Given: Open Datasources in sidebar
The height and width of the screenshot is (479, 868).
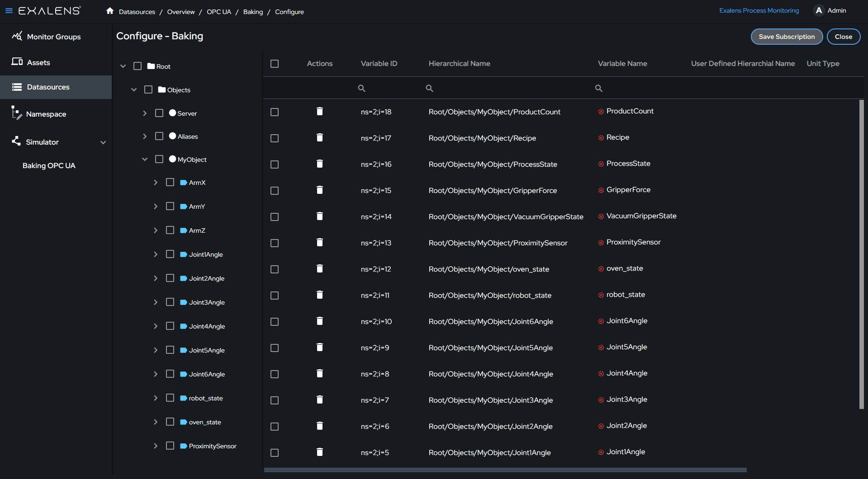Looking at the screenshot, I should 56,87.
